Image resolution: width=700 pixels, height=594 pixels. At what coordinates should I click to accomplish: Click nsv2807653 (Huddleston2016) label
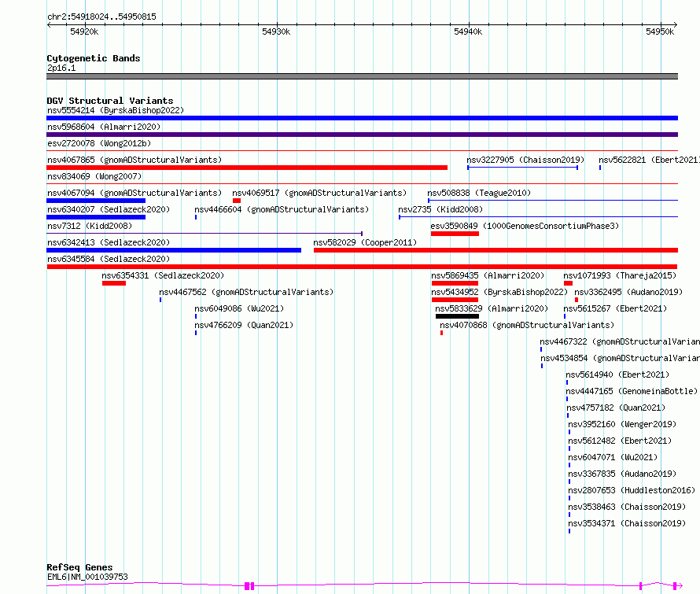coord(632,490)
